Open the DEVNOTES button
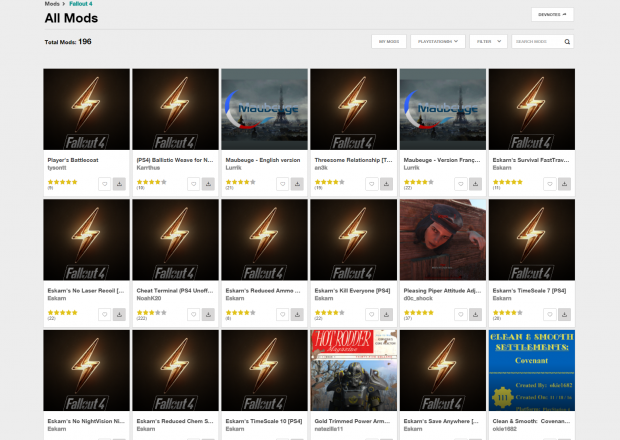 [x=552, y=15]
